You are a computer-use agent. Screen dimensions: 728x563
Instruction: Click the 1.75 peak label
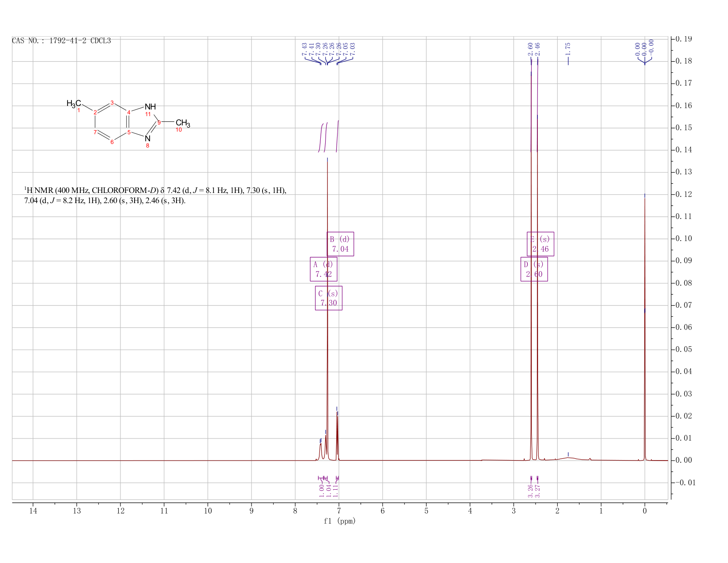(568, 48)
